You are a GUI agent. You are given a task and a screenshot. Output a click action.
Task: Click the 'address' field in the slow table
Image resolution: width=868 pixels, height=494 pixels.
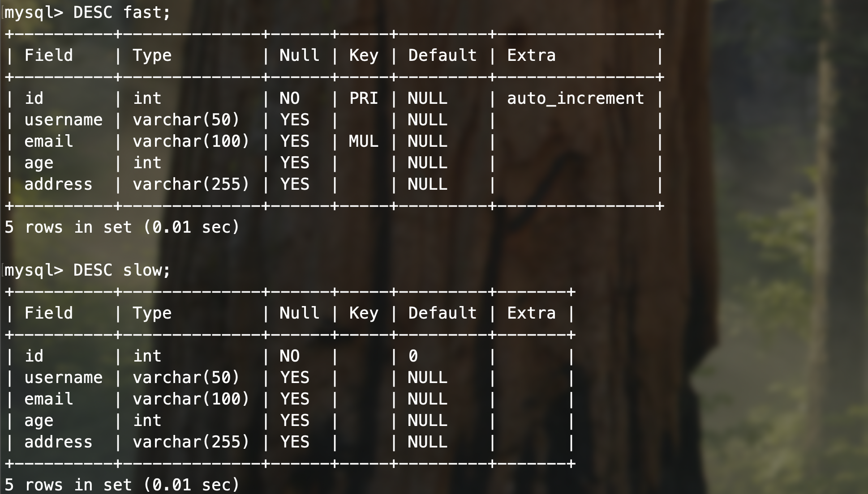click(x=58, y=442)
